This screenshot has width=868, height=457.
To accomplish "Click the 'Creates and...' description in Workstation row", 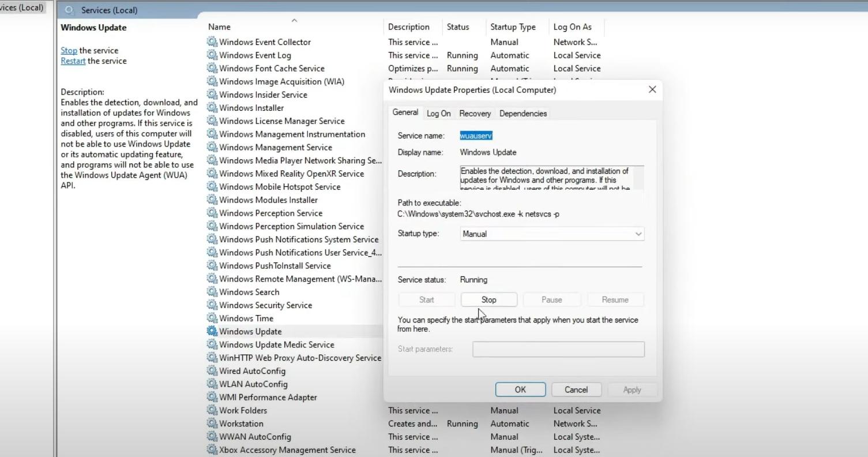I will [x=413, y=424].
